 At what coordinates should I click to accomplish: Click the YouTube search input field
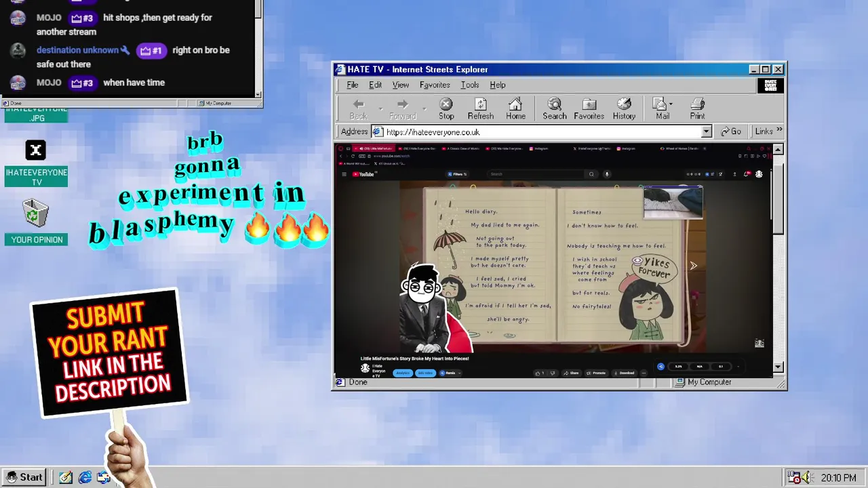(536, 174)
